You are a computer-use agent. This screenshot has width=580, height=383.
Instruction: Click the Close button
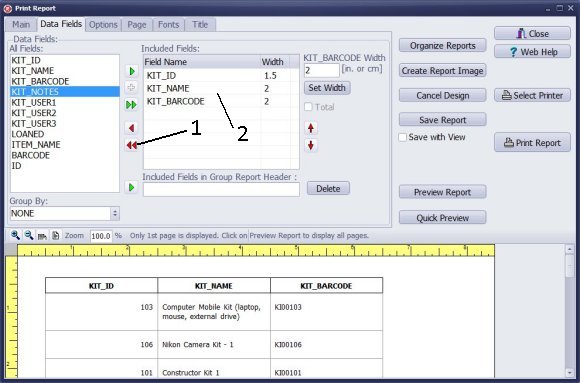tap(532, 34)
